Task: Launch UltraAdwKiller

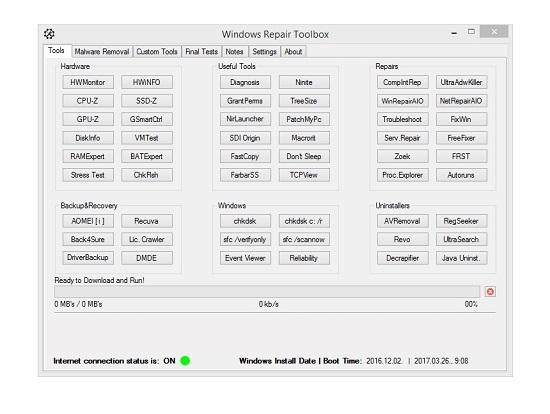Action: [462, 82]
